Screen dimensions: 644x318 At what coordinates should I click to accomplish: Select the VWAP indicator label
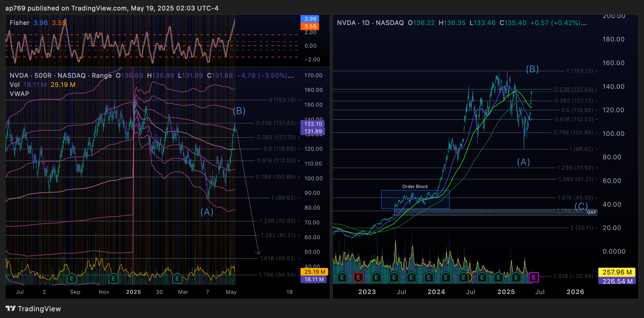pos(19,94)
